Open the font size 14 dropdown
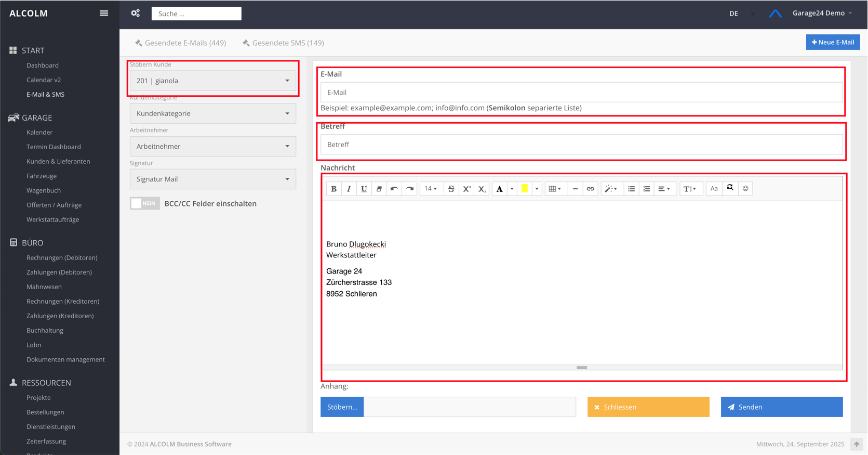This screenshot has width=868, height=455. pyautogui.click(x=431, y=189)
